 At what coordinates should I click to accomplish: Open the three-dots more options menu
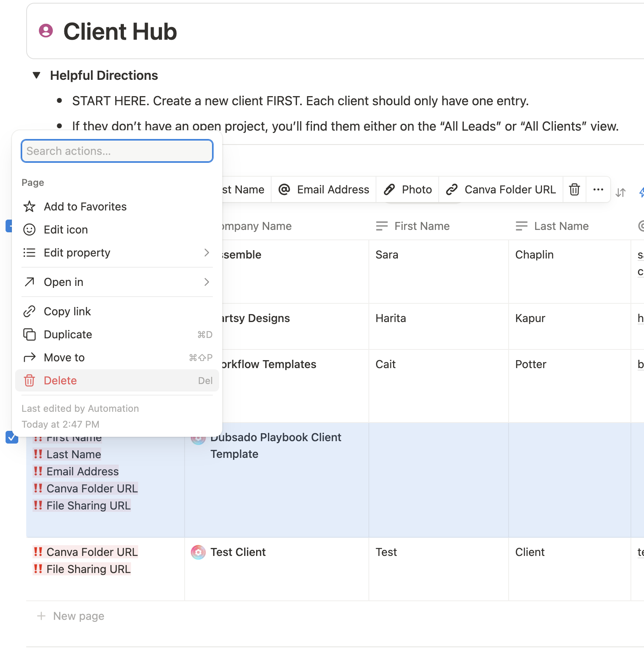(x=598, y=190)
